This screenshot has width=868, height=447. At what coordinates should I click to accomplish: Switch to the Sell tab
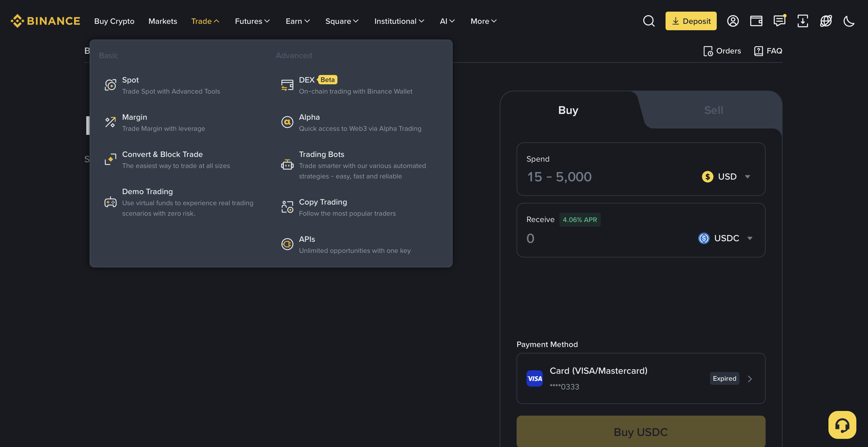pos(713,110)
